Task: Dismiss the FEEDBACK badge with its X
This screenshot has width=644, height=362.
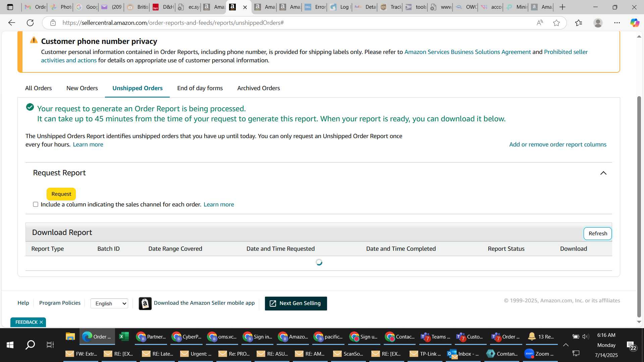Action: pos(41,322)
